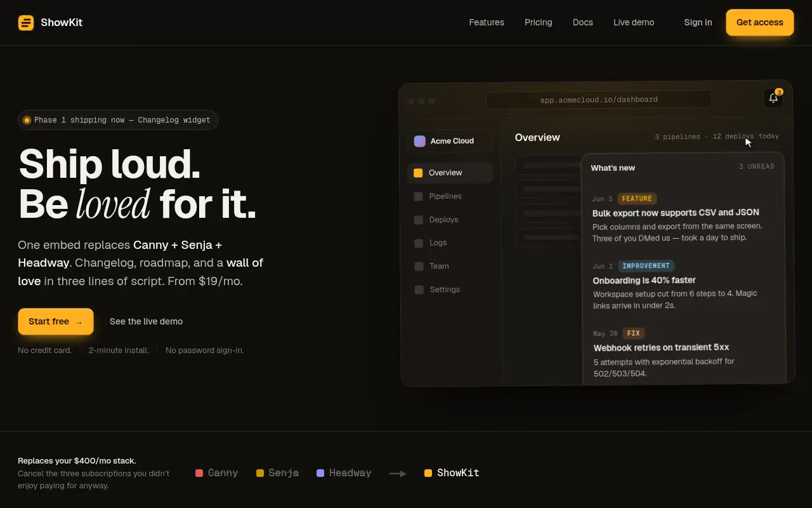Click the FIX tag in What's new
The width and height of the screenshot is (812, 508).
633,333
